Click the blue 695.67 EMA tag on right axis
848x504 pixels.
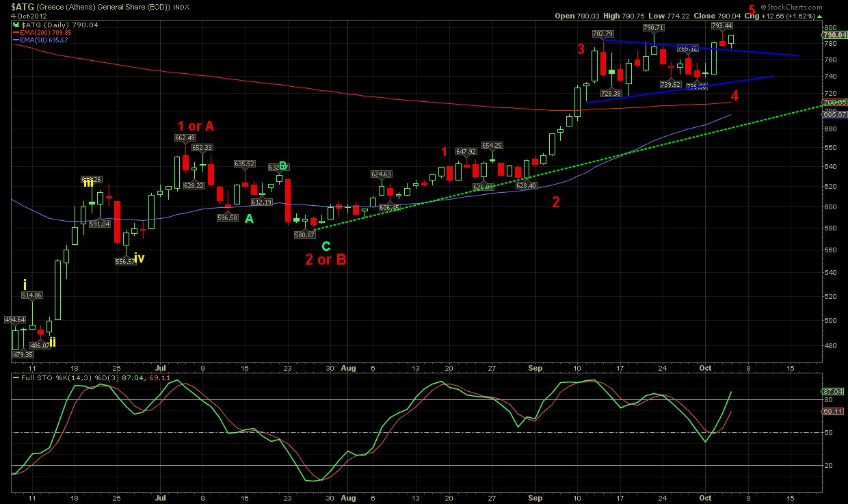click(x=834, y=114)
